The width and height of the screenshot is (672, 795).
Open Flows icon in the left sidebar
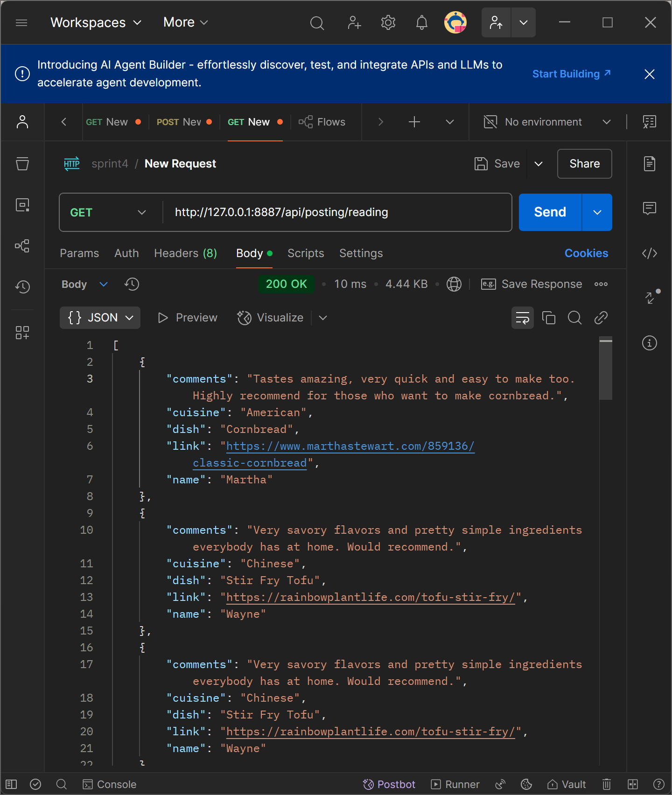click(22, 245)
